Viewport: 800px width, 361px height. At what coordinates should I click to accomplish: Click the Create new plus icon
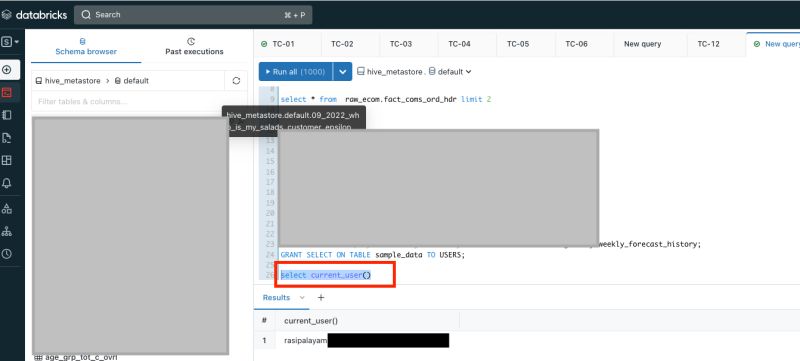(7, 70)
